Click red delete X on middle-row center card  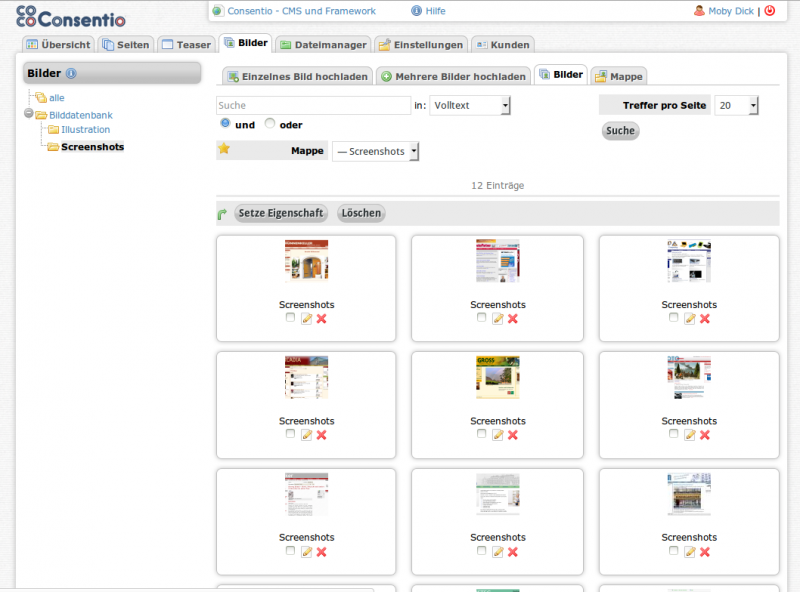point(513,435)
